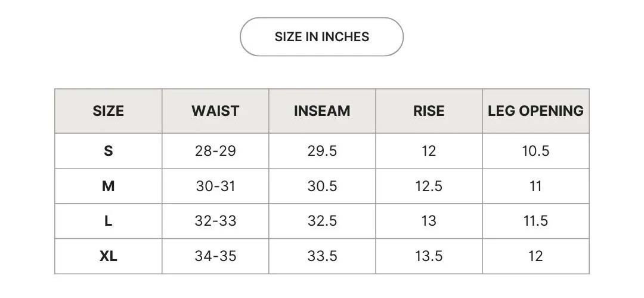Select the SIZE column header
The height and width of the screenshot is (298, 644).
coord(108,111)
